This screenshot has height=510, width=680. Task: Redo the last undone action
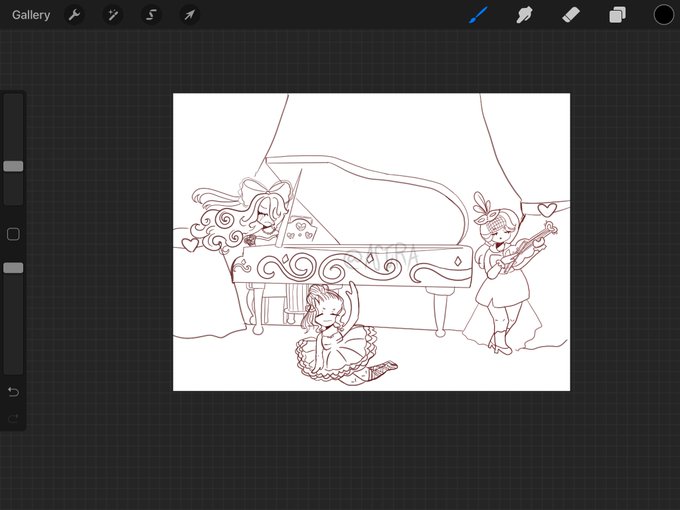tap(13, 418)
